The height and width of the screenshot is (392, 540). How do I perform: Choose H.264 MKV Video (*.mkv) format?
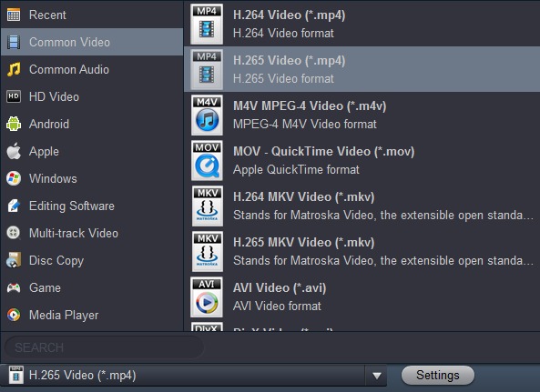[362, 206]
